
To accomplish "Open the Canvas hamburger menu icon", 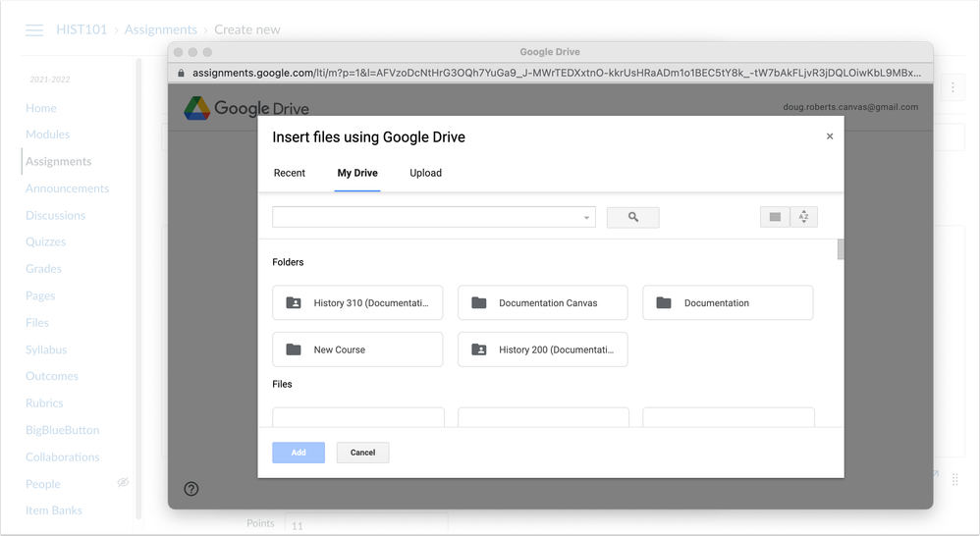I will pyautogui.click(x=34, y=30).
